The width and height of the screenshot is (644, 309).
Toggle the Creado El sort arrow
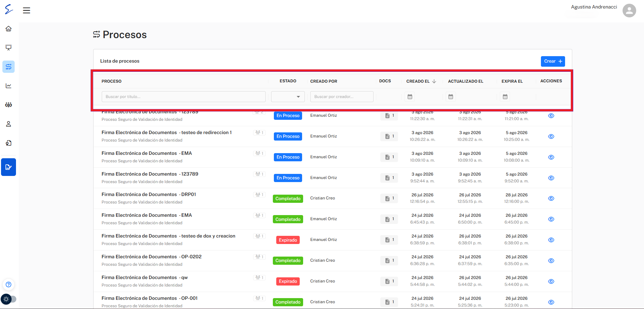coord(434,81)
